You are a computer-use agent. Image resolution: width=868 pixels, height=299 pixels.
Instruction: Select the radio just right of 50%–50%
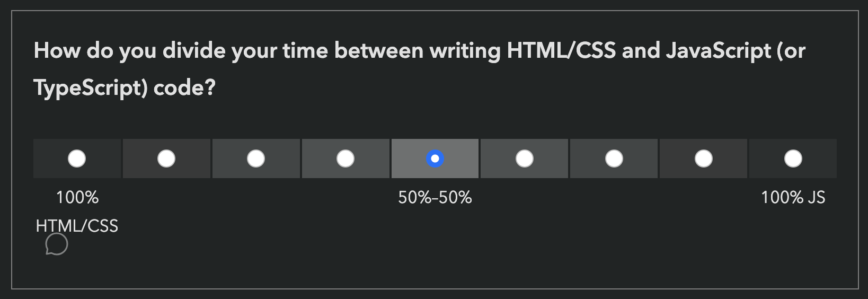coord(525,159)
